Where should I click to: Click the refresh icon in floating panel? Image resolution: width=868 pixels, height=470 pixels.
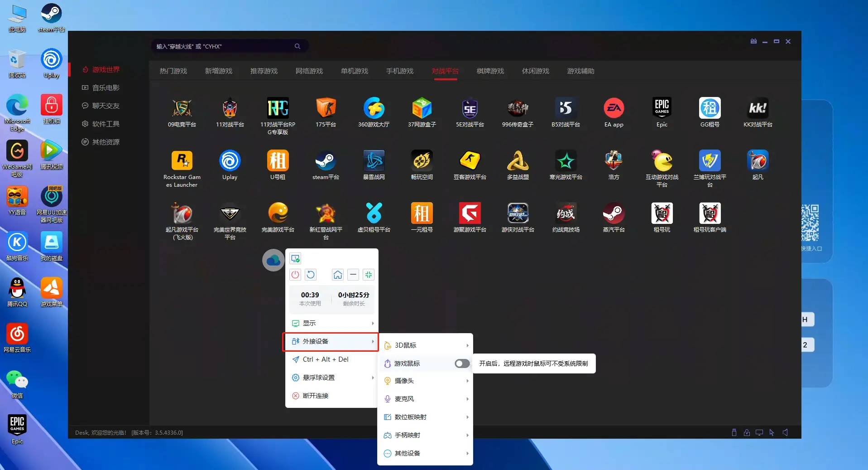coord(311,275)
